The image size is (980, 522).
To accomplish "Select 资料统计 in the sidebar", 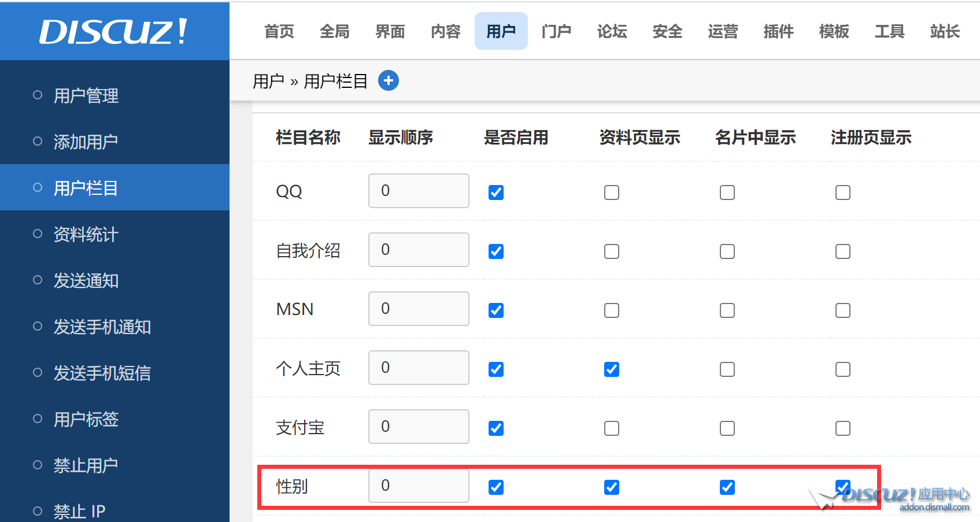I will 86,234.
